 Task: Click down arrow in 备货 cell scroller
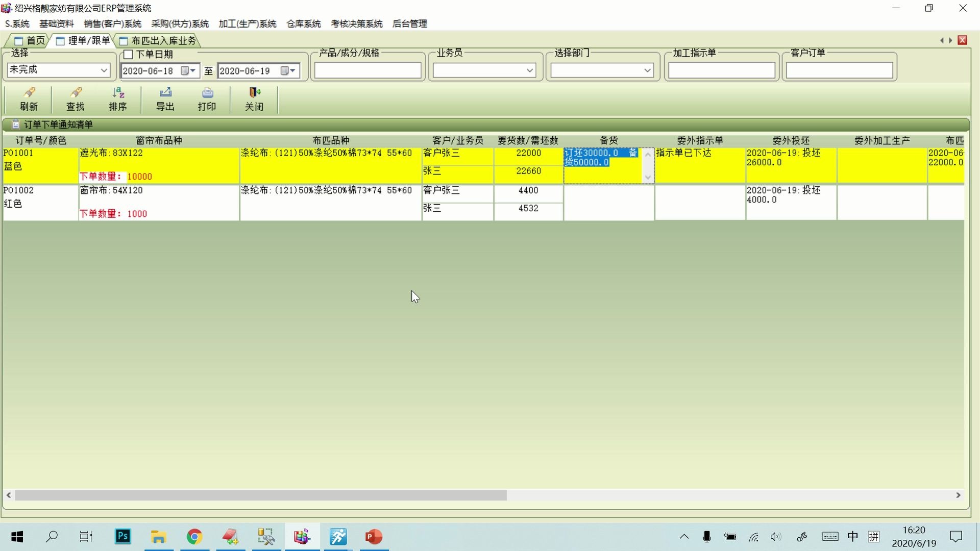pyautogui.click(x=648, y=178)
